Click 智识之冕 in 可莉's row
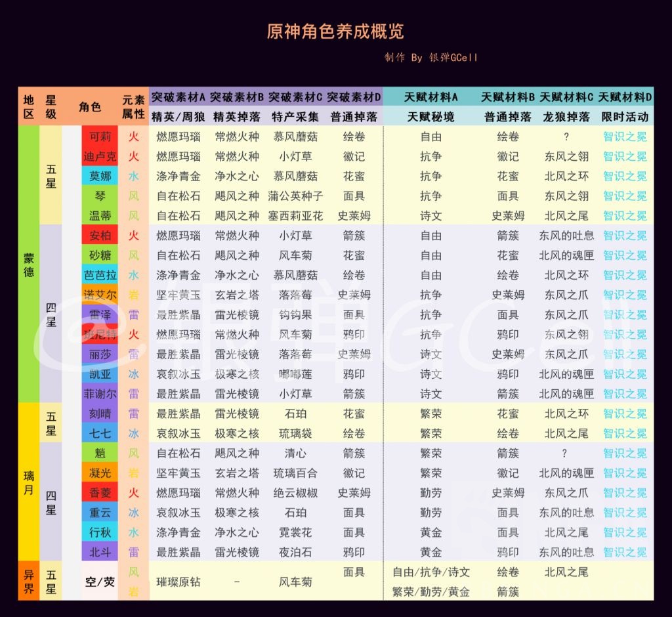 [625, 137]
